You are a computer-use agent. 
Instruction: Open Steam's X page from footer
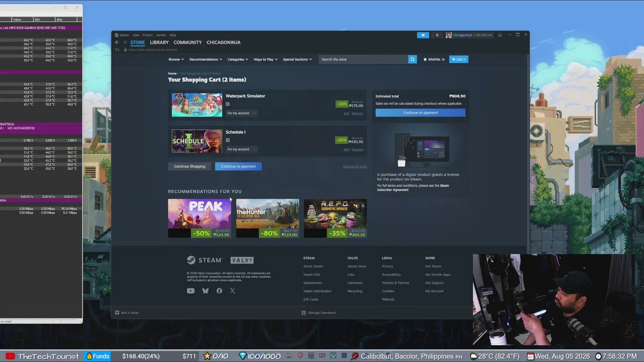pyautogui.click(x=232, y=291)
